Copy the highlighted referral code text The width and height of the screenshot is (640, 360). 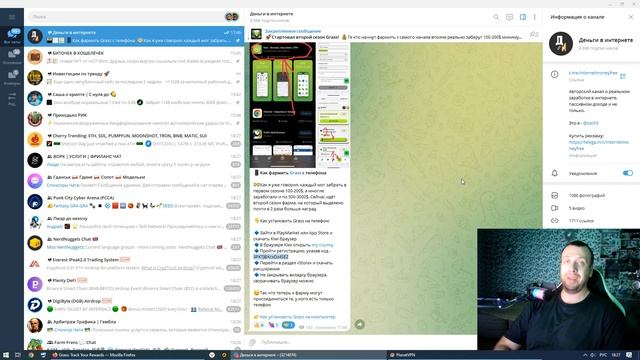[271, 257]
